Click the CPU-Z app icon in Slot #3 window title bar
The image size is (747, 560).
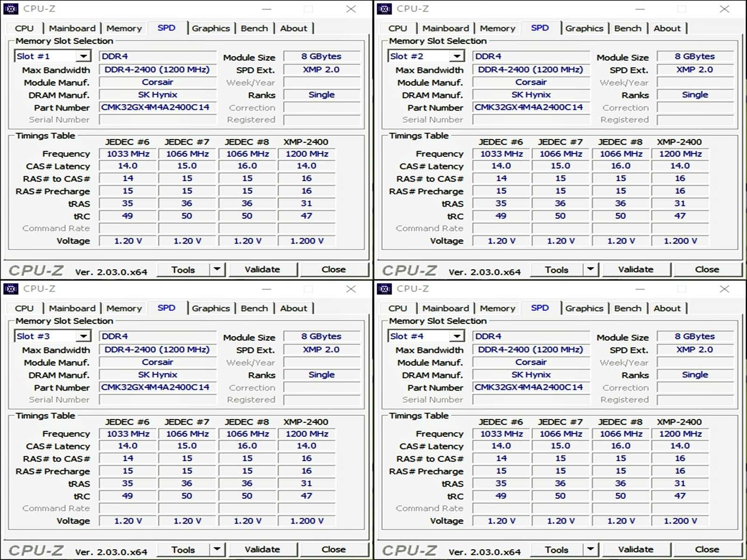click(x=11, y=289)
